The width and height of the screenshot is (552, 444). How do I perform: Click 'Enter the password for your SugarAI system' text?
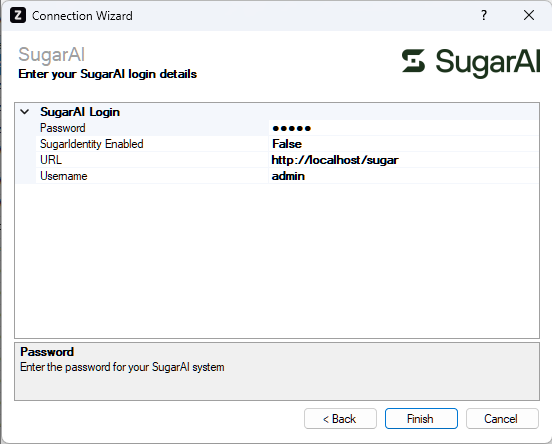click(x=122, y=367)
